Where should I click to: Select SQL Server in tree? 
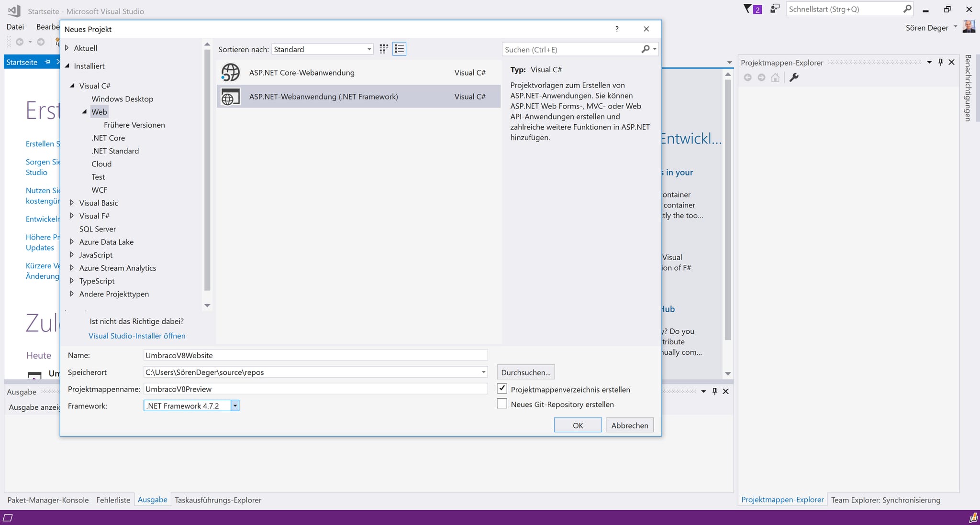point(98,229)
